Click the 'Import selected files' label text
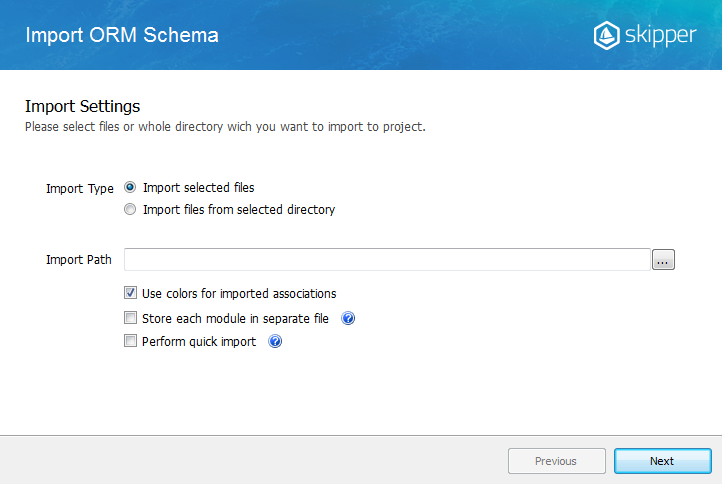 point(198,188)
